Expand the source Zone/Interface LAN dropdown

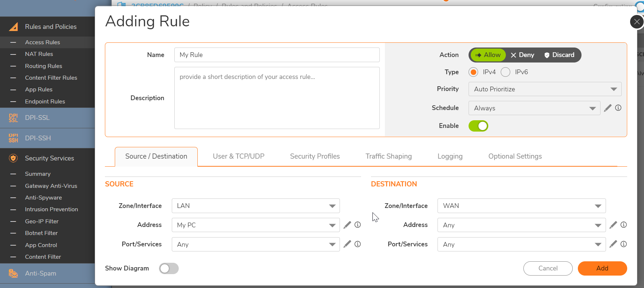[x=255, y=206]
